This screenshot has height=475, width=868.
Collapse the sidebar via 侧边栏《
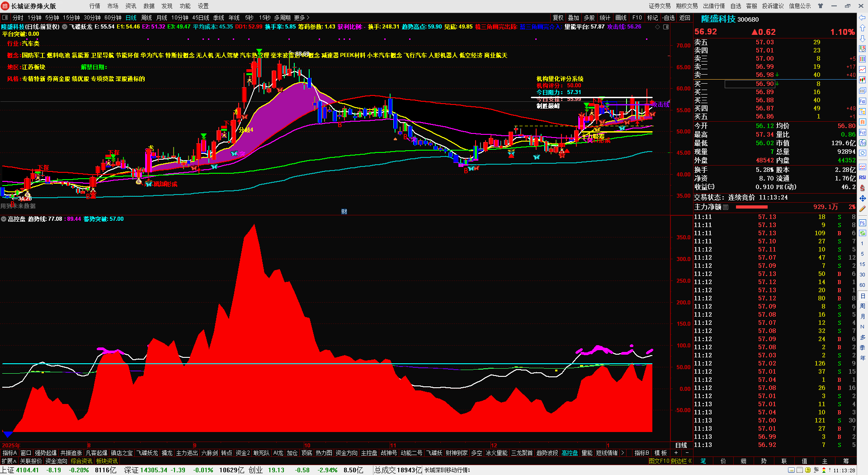click(681, 461)
